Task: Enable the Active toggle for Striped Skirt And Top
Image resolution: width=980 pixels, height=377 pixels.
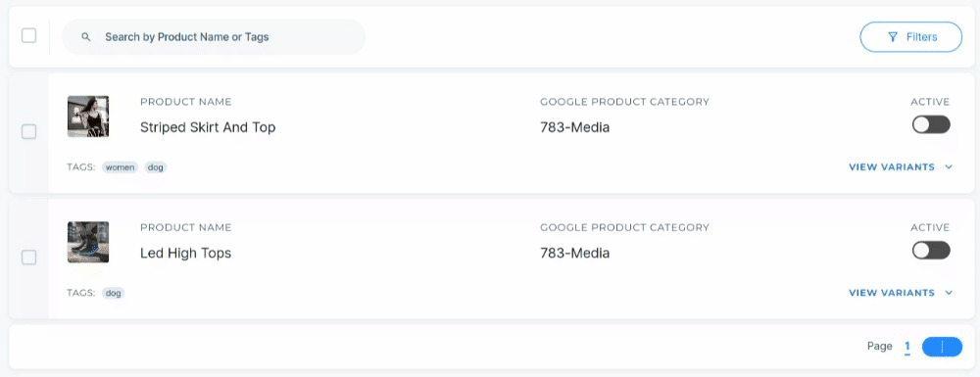Action: [931, 124]
